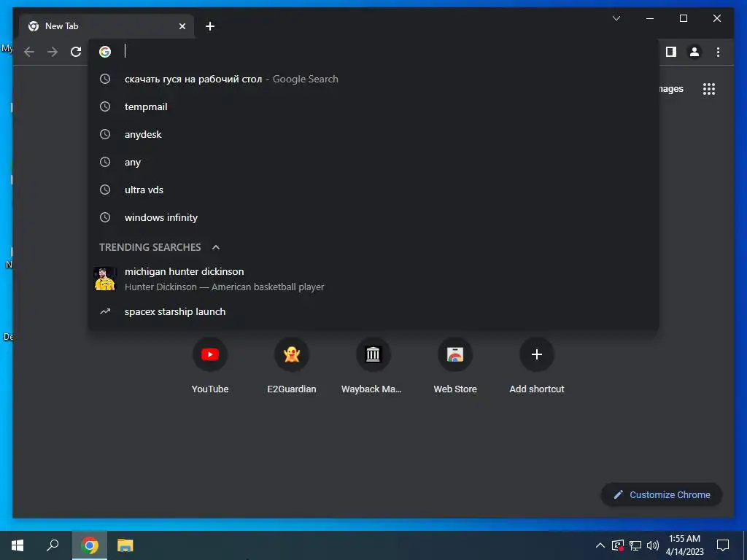
Task: Click the clock icon next to tempmail
Action: pos(105,106)
